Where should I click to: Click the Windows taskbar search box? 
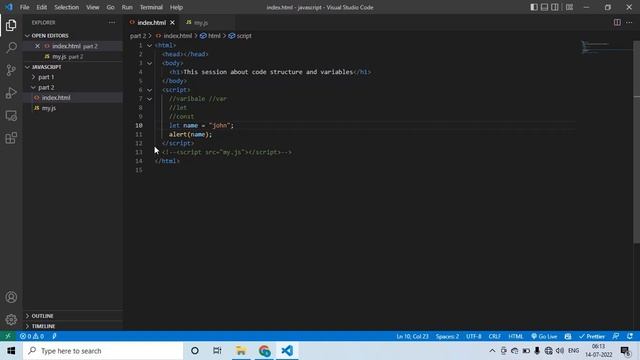coord(103,351)
